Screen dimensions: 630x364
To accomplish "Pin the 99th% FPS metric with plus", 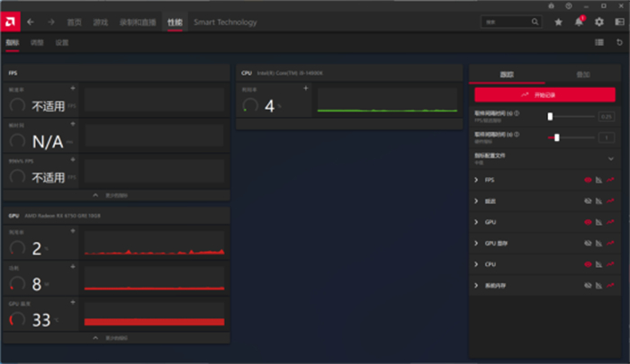I will [73, 160].
